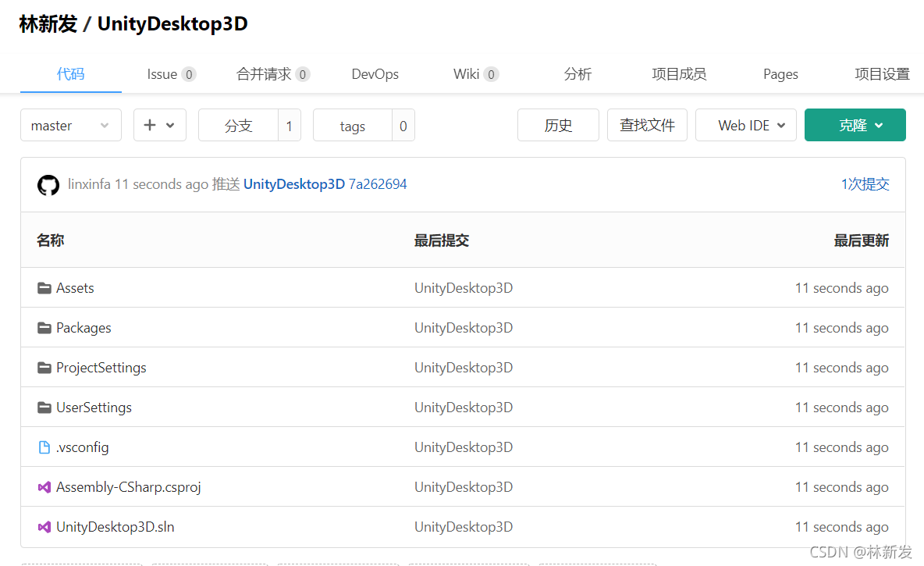Click the 分支 branches button
This screenshot has height=566, width=924.
[x=238, y=125]
